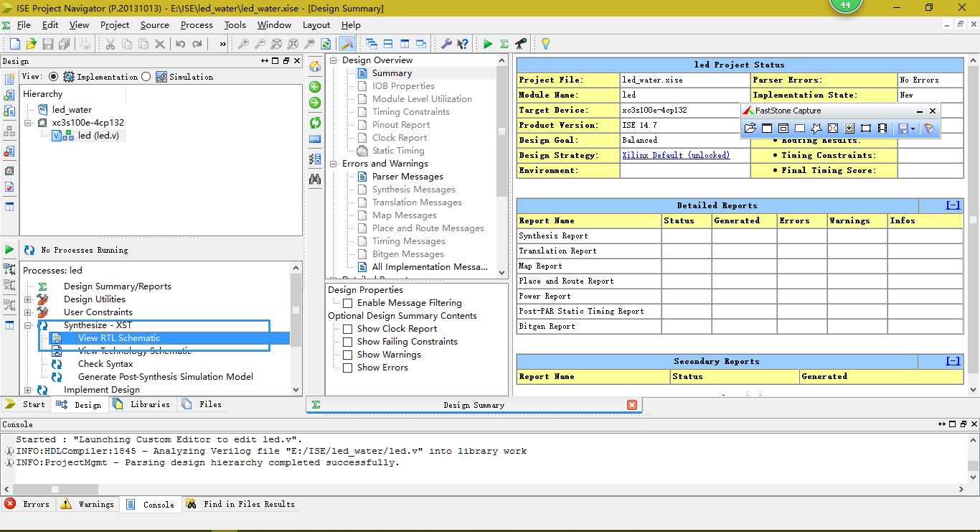Click the green Refresh toolbar icon

click(x=326, y=45)
